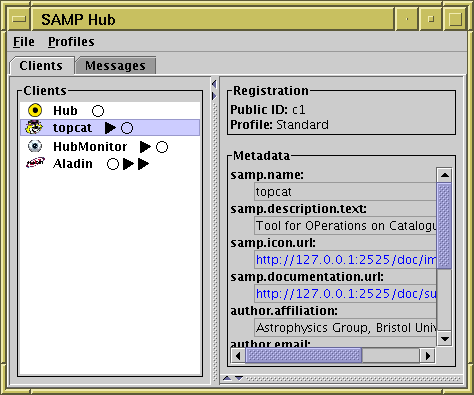This screenshot has height=395, width=474.
Task: Open the Profiles menu
Action: click(x=71, y=42)
